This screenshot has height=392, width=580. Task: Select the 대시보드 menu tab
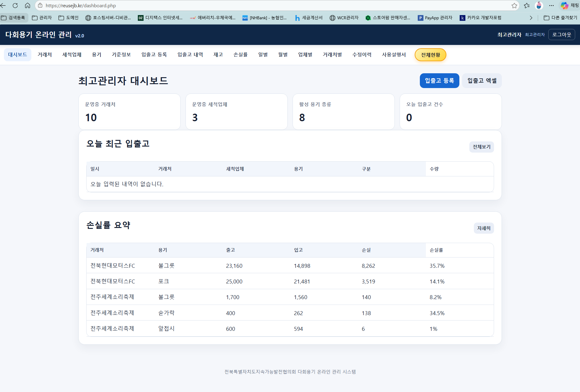[x=17, y=55]
